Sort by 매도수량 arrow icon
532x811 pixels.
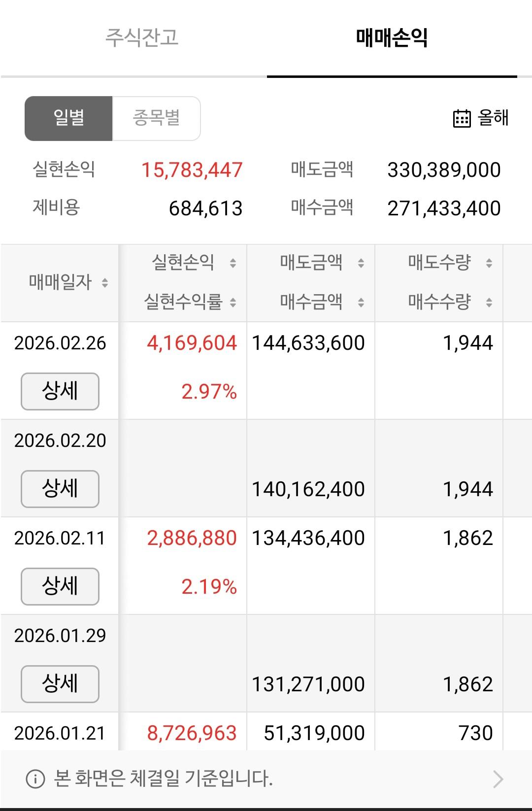489,263
